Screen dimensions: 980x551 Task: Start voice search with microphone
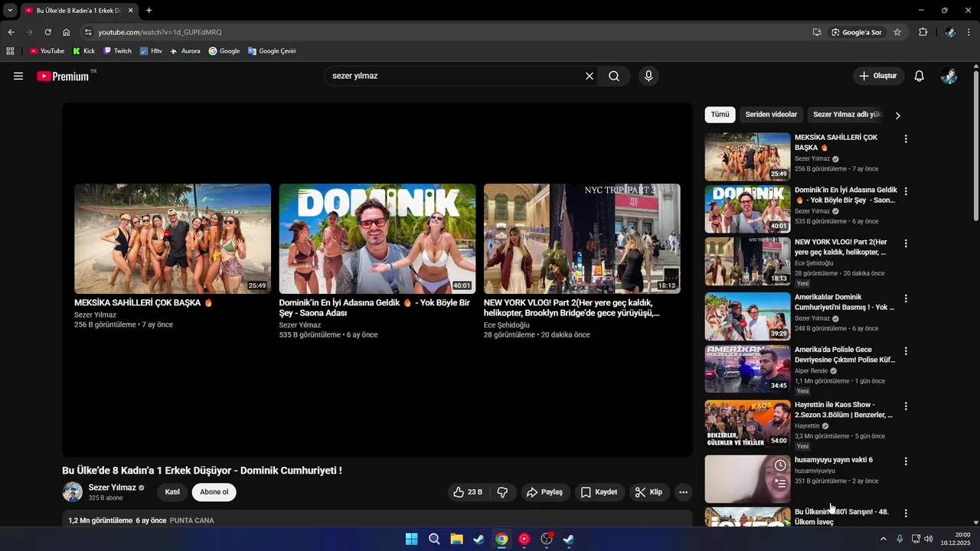click(648, 76)
